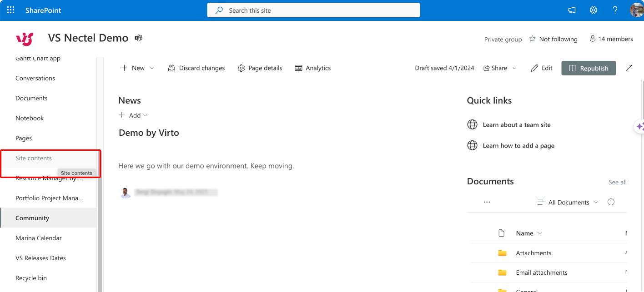Screen dimensions: 644x292
Task: Open the Email attachments folder
Action: coord(542,272)
